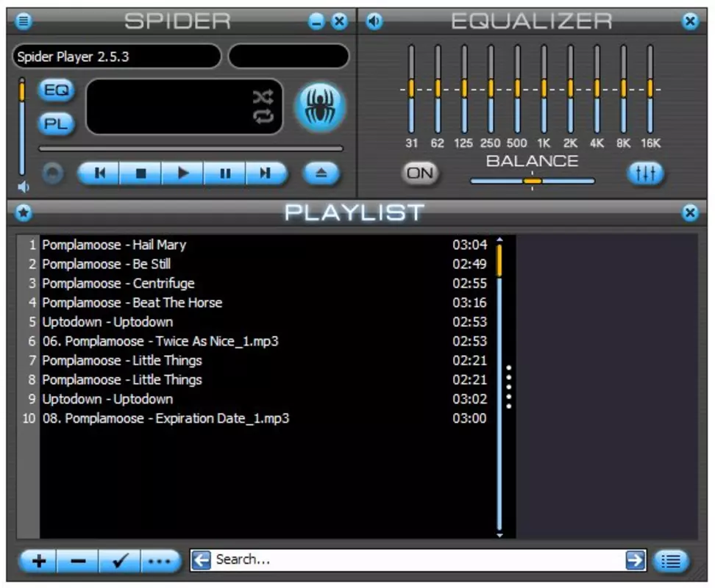Viewport: 715px width, 588px height.
Task: Skip to previous track
Action: 99,173
